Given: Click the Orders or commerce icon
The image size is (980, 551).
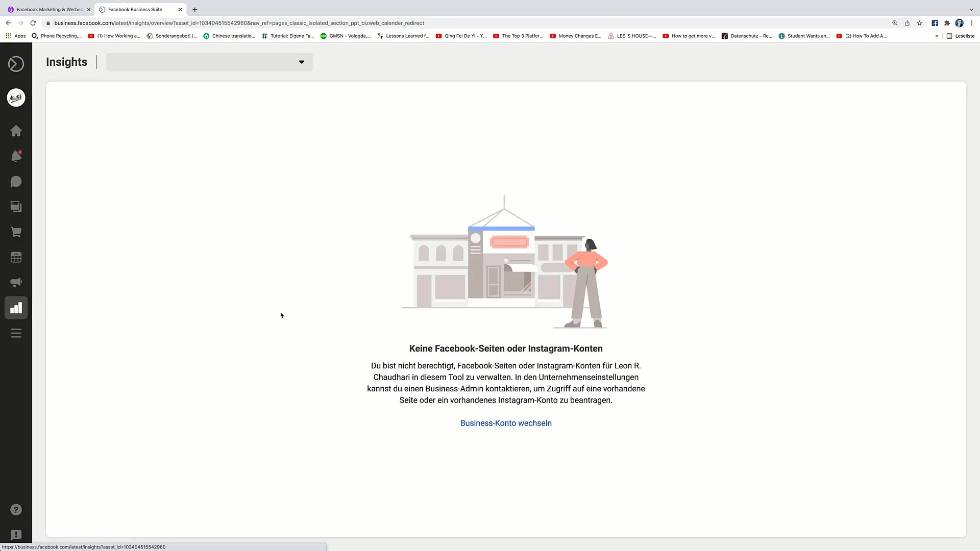Looking at the screenshot, I should coord(16,232).
